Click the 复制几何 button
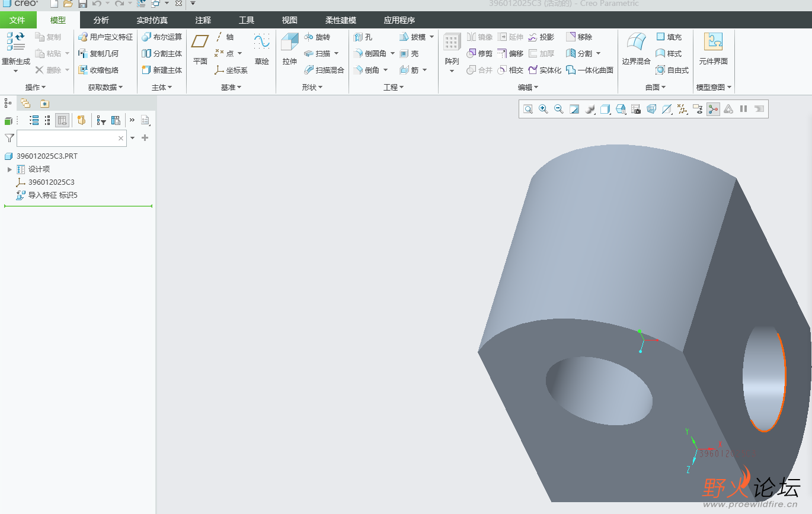Viewport: 812px width, 514px height. pos(98,53)
